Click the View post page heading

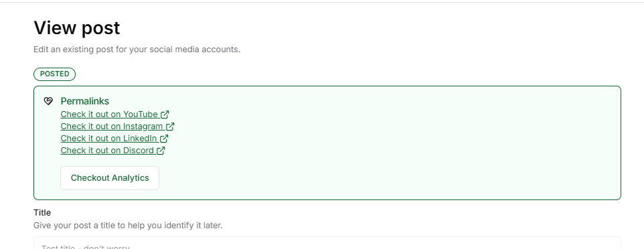tap(77, 28)
